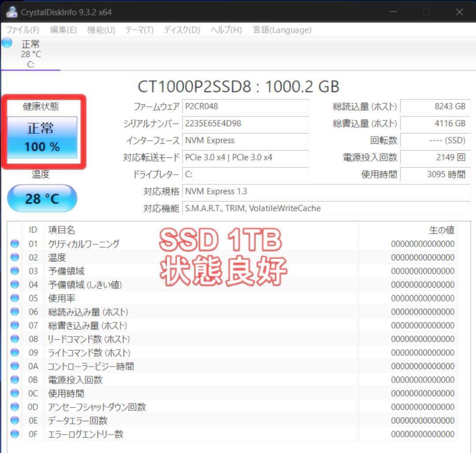The image size is (476, 453).
Task: Toggle the status dot beside データエラー回数
Action: click(15, 420)
